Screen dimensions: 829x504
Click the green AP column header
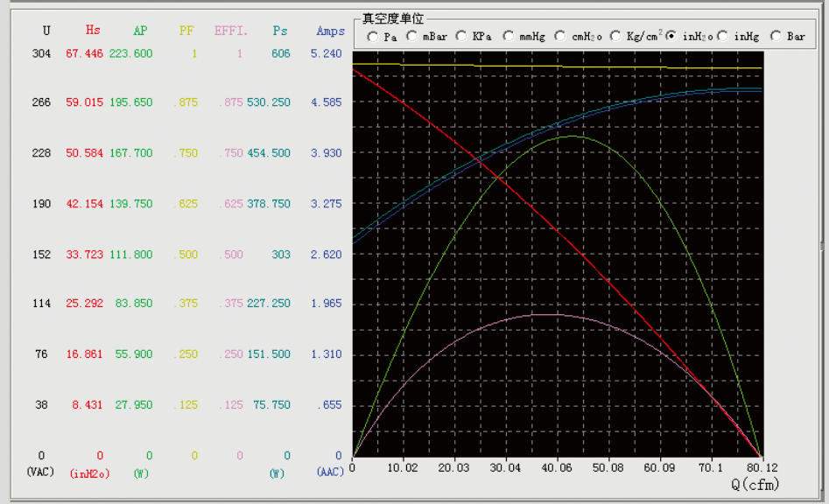[140, 31]
